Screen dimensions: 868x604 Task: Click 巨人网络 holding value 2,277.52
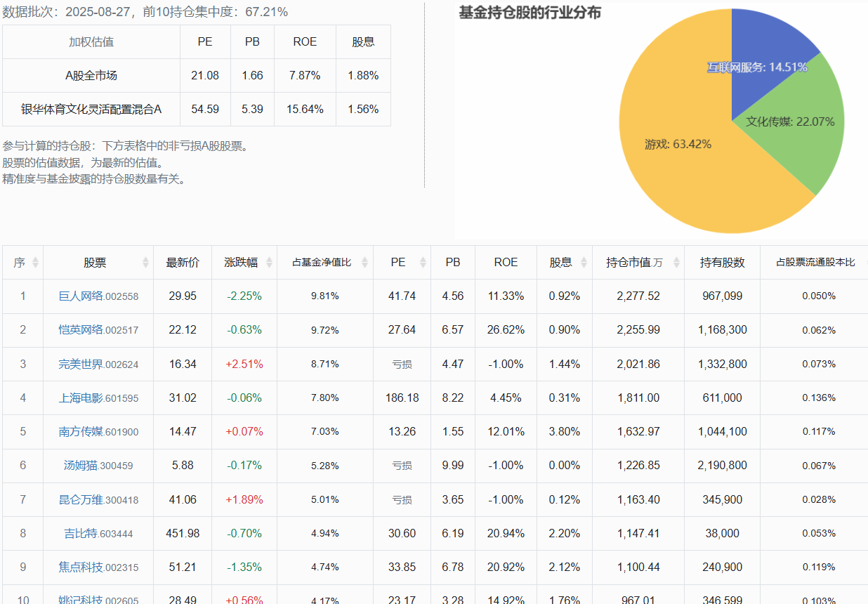click(x=638, y=296)
